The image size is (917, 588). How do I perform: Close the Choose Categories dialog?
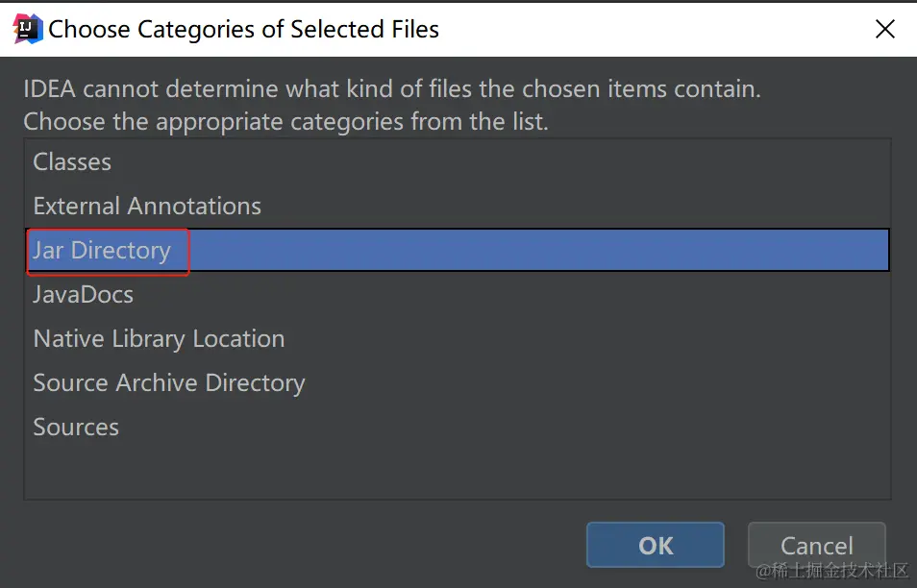[x=885, y=29]
